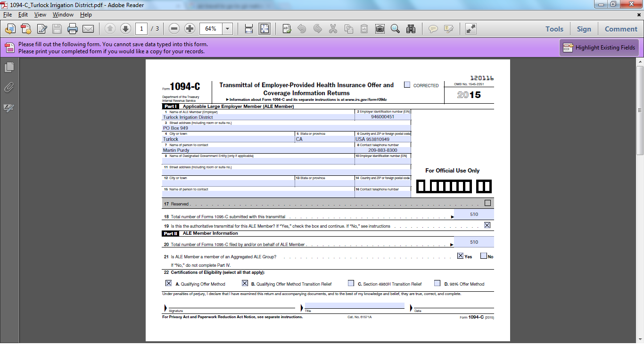
Task: Open the Comment pane
Action: pyautogui.click(x=620, y=29)
